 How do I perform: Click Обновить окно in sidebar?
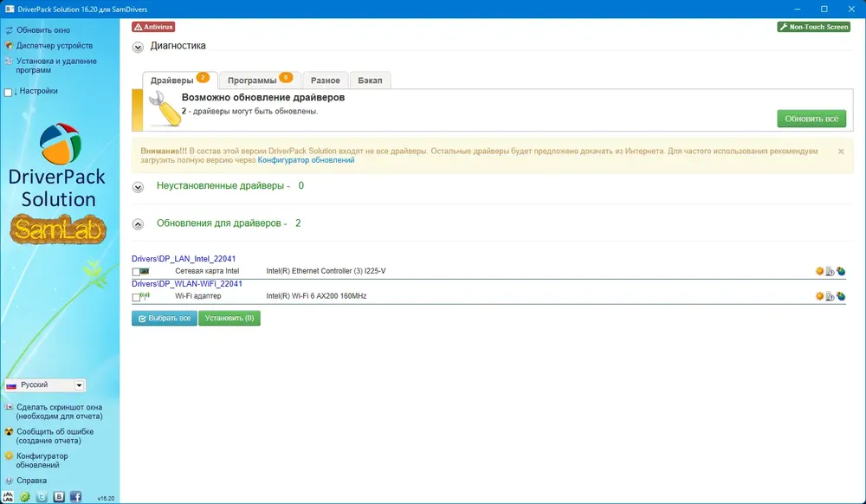pyautogui.click(x=43, y=30)
